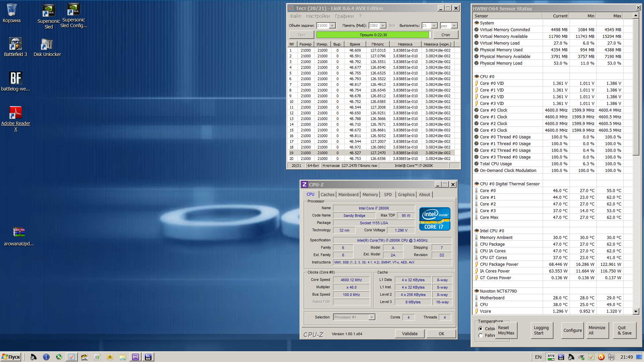Viewport: 644px width, 362px height.
Task: Open Файл menu in LinX
Action: pos(296,16)
